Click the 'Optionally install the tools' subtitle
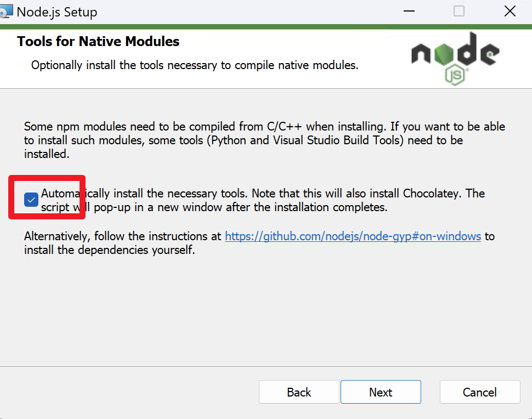 [x=194, y=65]
